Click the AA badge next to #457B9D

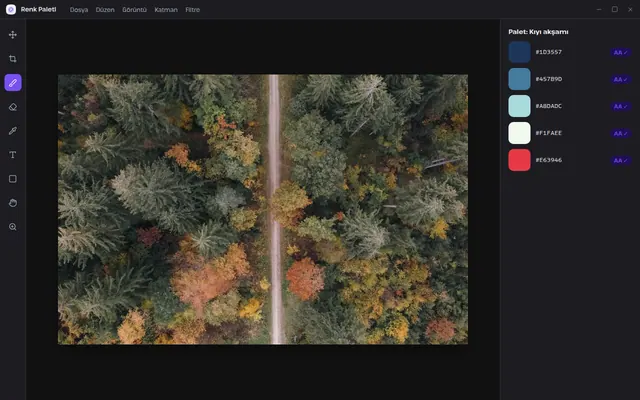tap(620, 80)
